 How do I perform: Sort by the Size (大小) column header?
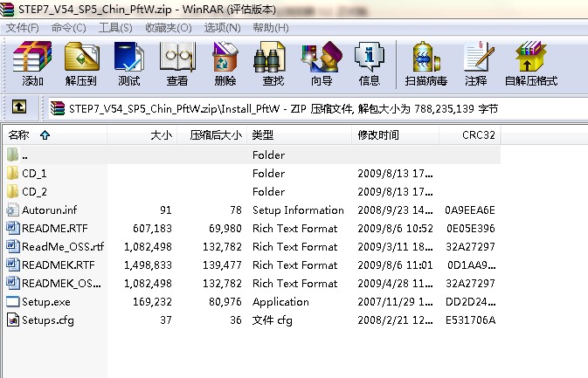coord(161,135)
